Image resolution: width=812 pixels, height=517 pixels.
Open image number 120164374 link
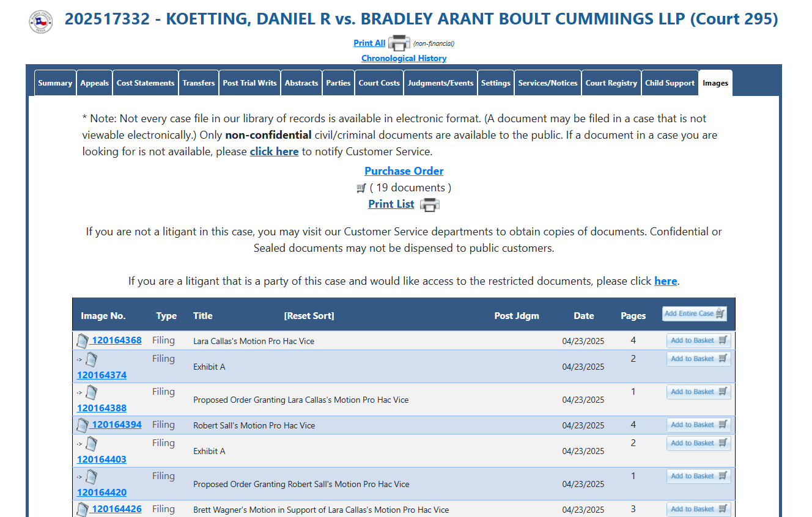click(102, 375)
